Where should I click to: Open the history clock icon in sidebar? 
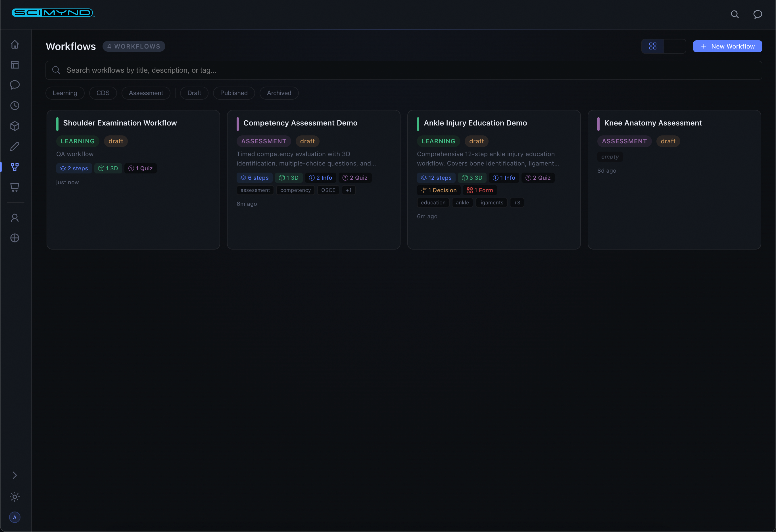point(15,106)
